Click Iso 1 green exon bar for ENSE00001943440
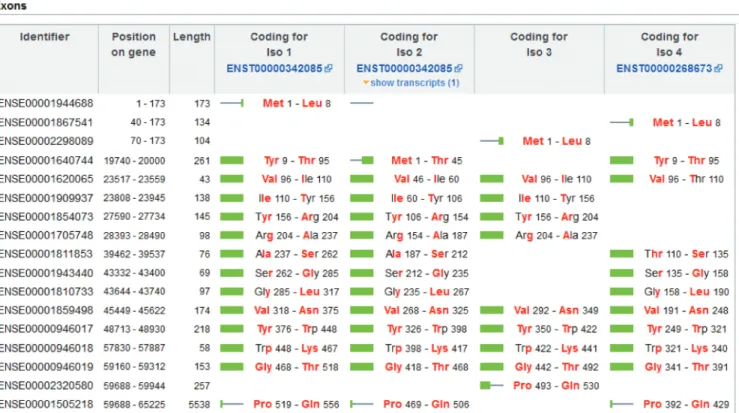739x413 pixels. point(232,273)
